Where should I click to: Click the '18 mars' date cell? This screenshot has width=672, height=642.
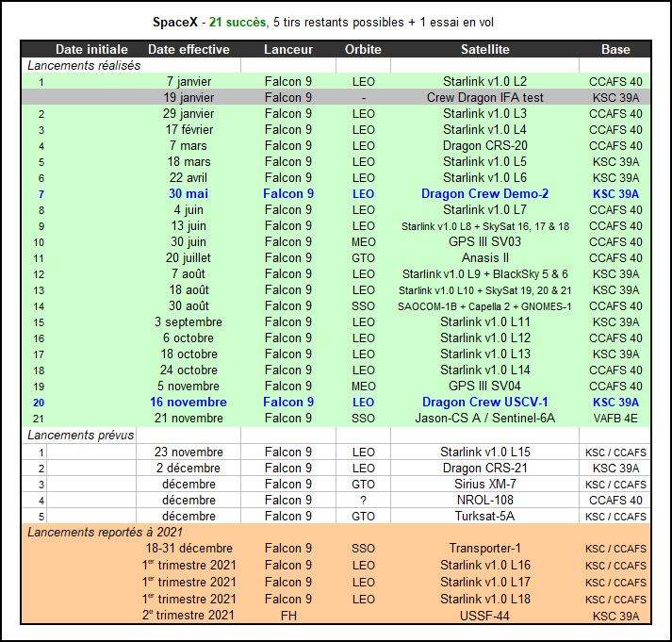[189, 161]
